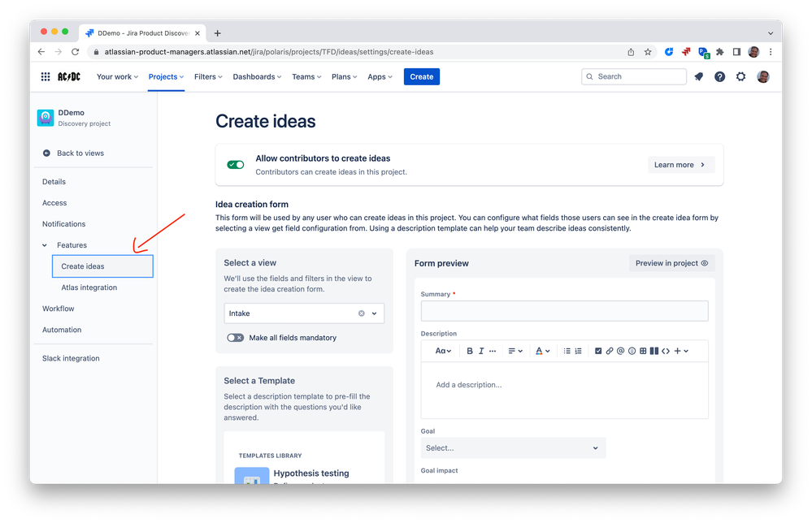
Task: Open text styles Aa dropdown
Action: [443, 351]
